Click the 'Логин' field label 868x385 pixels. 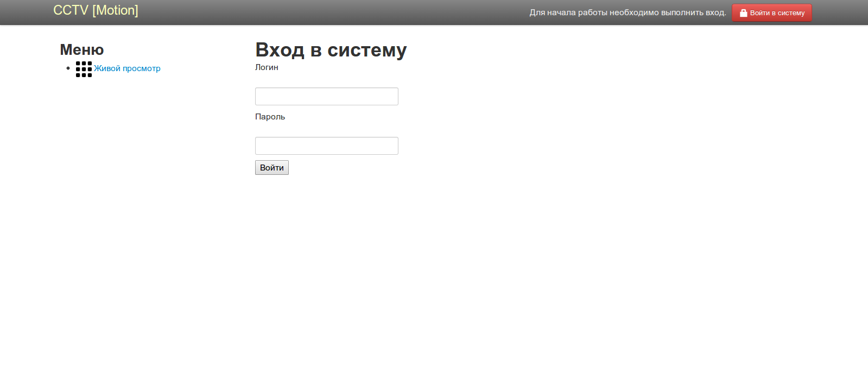[267, 67]
